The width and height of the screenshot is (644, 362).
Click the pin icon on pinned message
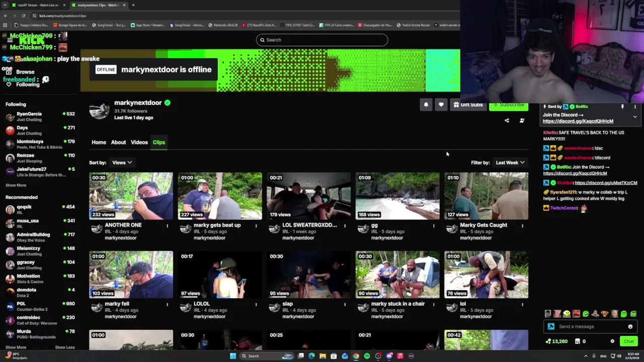pyautogui.click(x=622, y=107)
